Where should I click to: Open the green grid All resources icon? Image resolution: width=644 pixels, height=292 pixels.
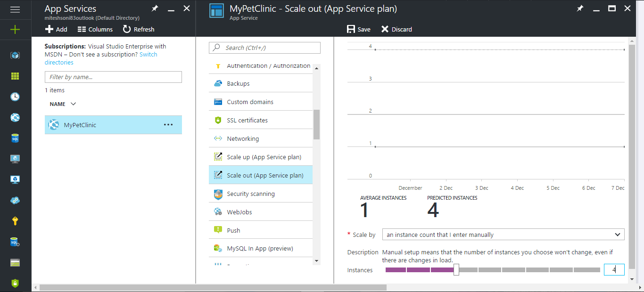click(x=15, y=76)
